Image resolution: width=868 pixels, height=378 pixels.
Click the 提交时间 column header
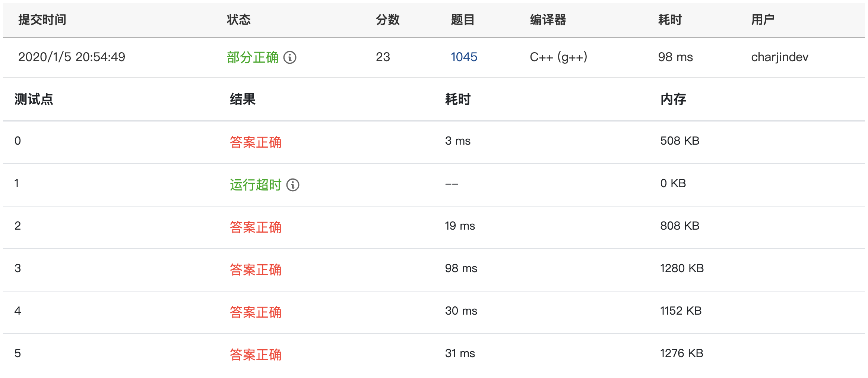pos(42,20)
